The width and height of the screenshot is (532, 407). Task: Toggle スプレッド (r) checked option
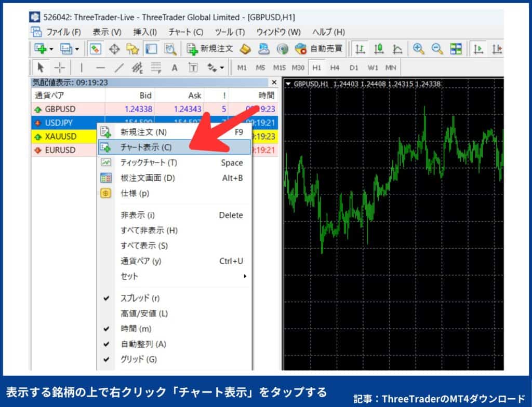tap(175, 298)
